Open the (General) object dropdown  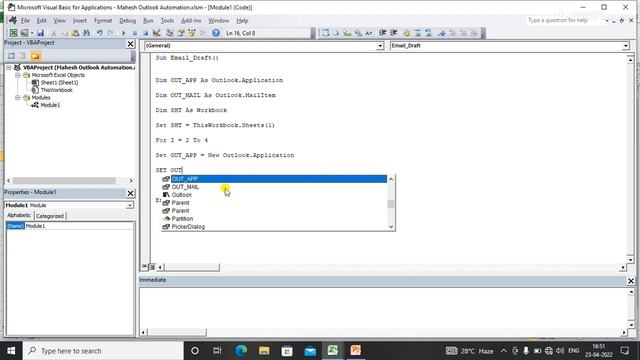pos(380,46)
